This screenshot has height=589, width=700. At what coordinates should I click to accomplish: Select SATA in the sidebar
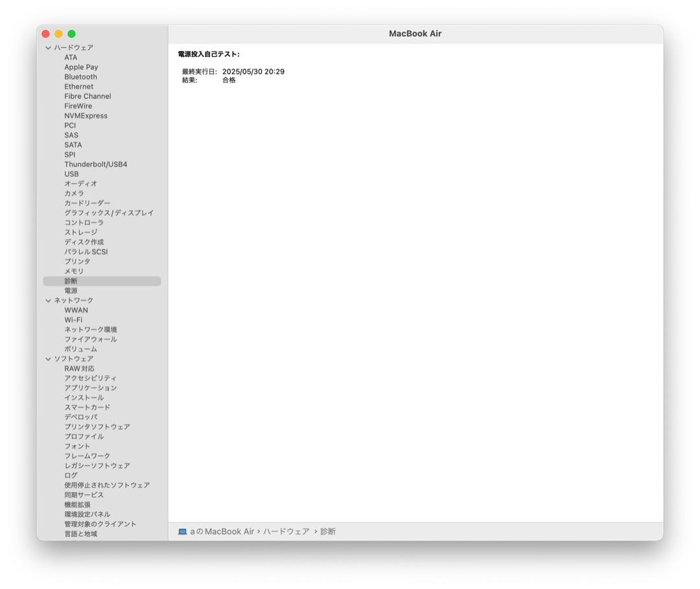pyautogui.click(x=73, y=145)
